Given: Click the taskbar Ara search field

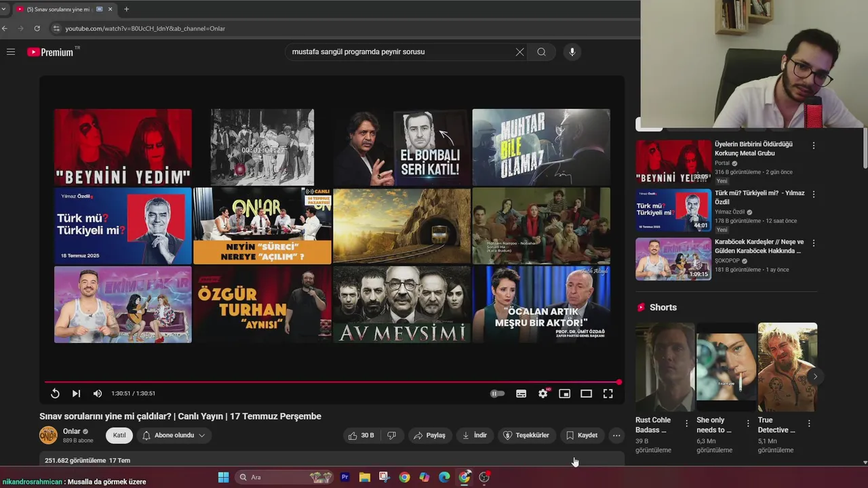Looking at the screenshot, I should pos(285,477).
